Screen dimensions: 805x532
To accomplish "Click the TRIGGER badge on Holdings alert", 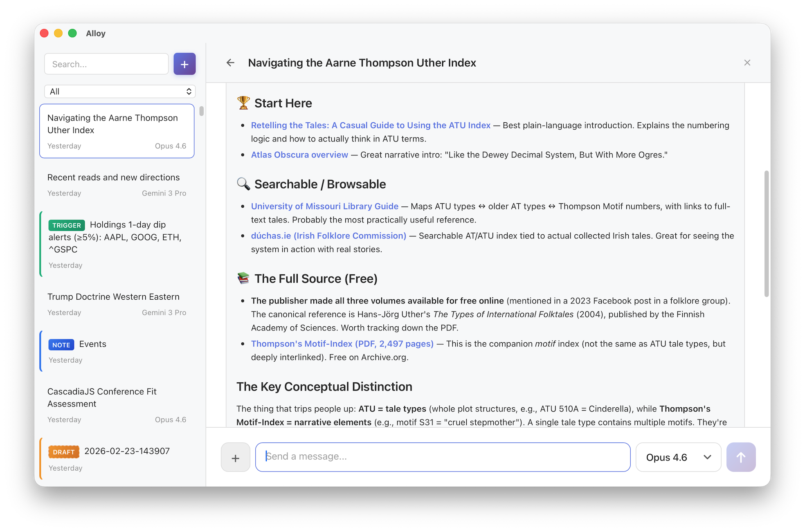I will [67, 225].
